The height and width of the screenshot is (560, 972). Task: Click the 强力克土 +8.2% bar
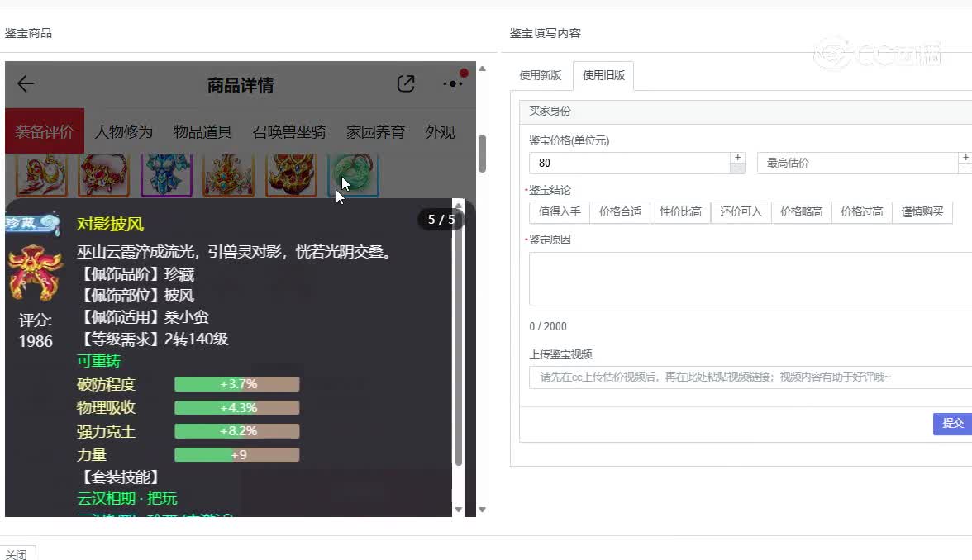(236, 431)
